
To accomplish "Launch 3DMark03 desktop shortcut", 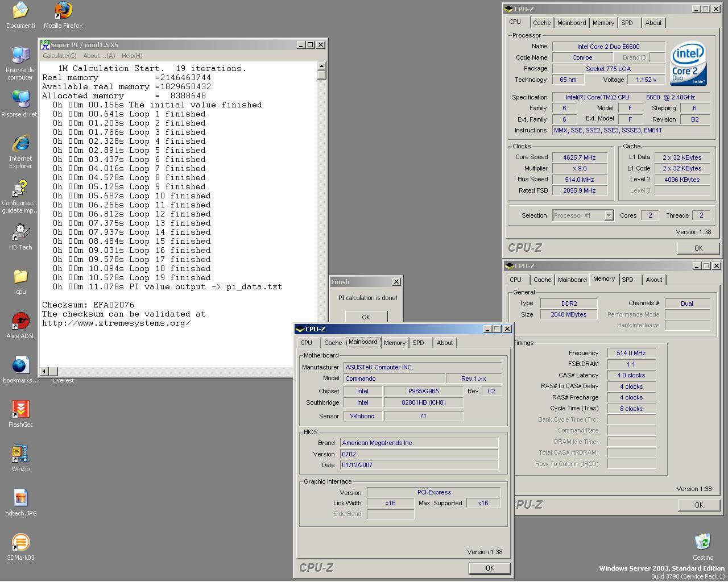I will tap(20, 547).
